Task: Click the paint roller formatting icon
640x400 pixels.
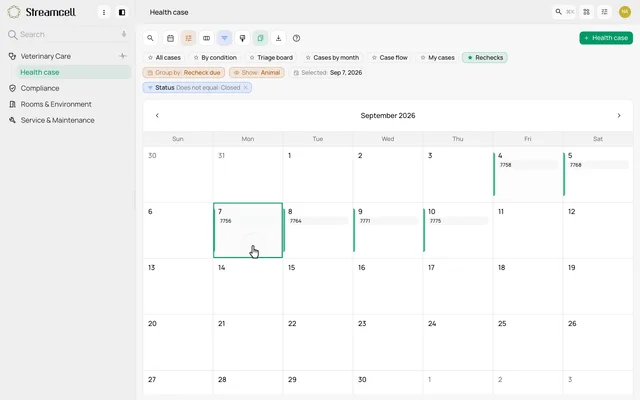Action: point(242,38)
